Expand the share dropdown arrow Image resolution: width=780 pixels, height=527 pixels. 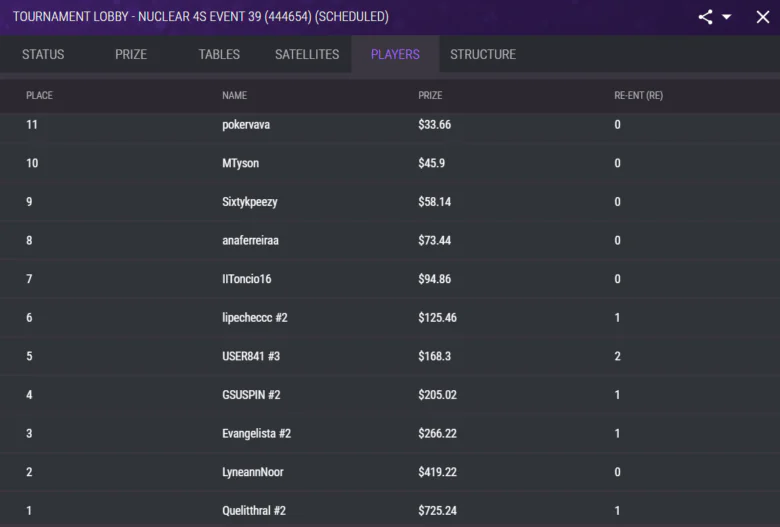(726, 17)
